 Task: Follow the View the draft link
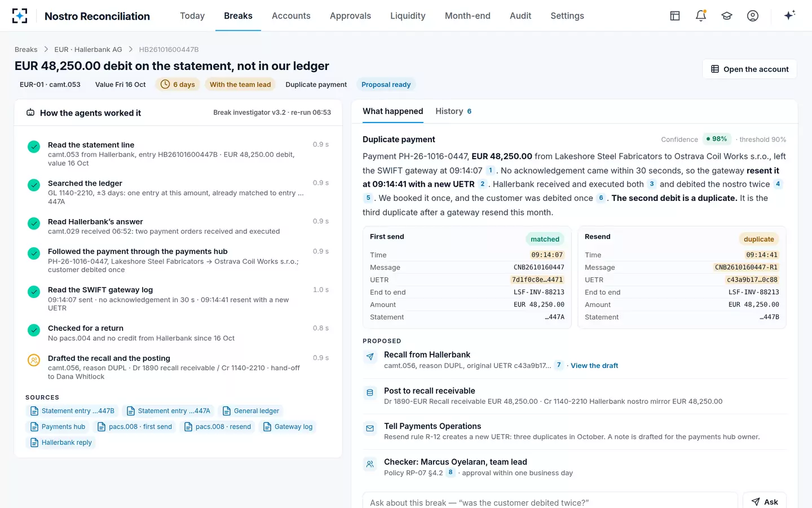click(x=594, y=366)
